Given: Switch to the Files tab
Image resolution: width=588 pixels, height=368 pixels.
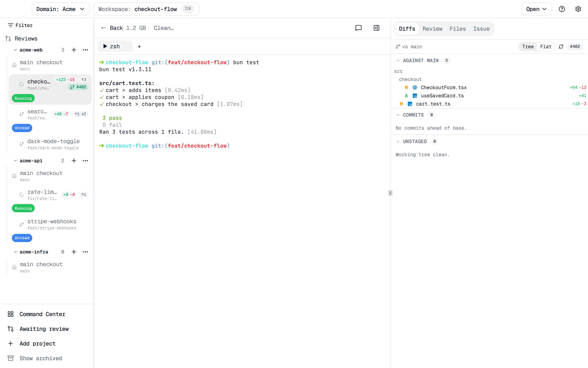Looking at the screenshot, I should click(458, 29).
